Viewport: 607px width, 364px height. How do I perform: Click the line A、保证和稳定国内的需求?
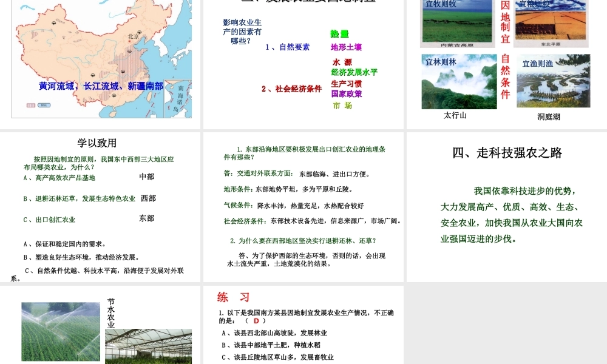click(x=65, y=244)
